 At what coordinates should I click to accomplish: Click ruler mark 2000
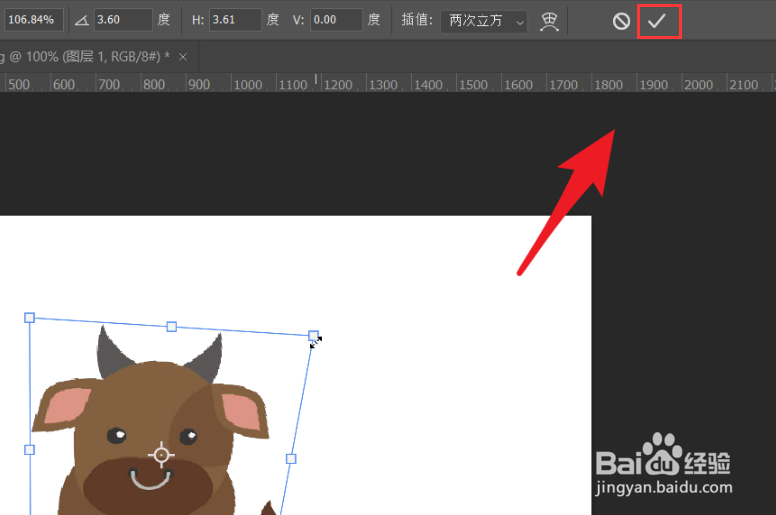(x=698, y=85)
